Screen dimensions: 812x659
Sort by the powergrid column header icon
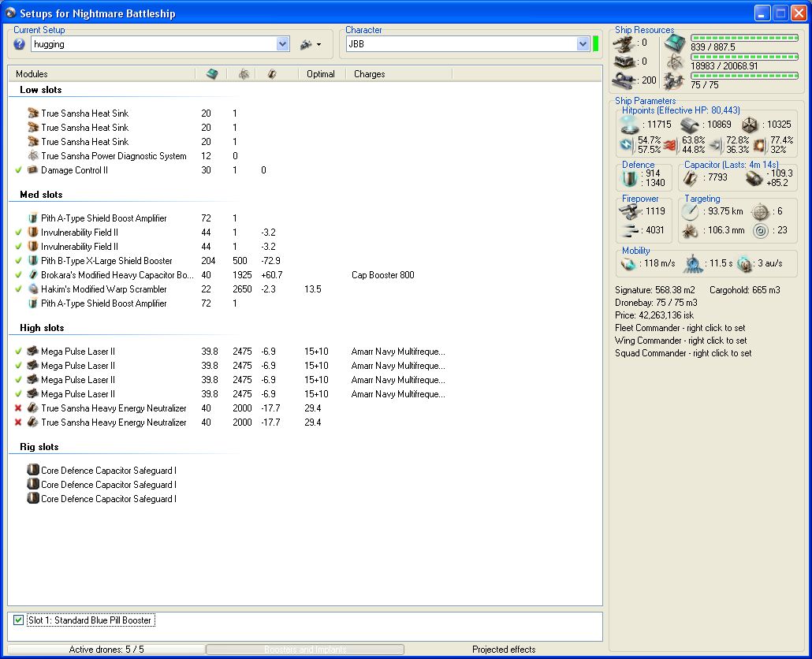[x=244, y=74]
